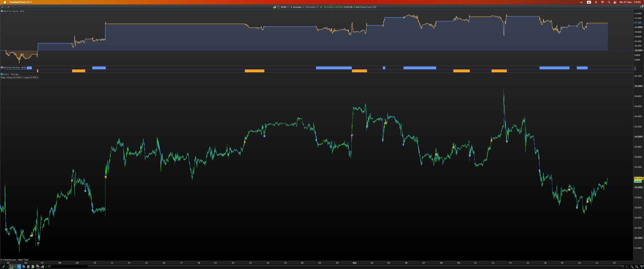
Task: Open the 10 k units dropdown
Action: coord(311,7)
